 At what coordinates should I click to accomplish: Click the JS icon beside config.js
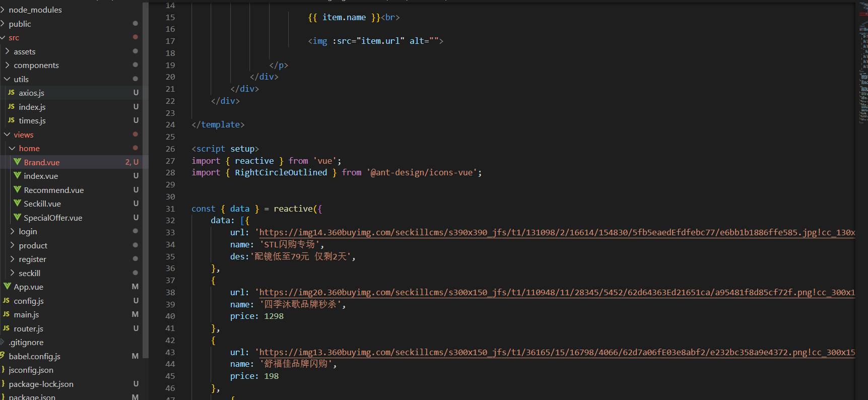pos(6,301)
